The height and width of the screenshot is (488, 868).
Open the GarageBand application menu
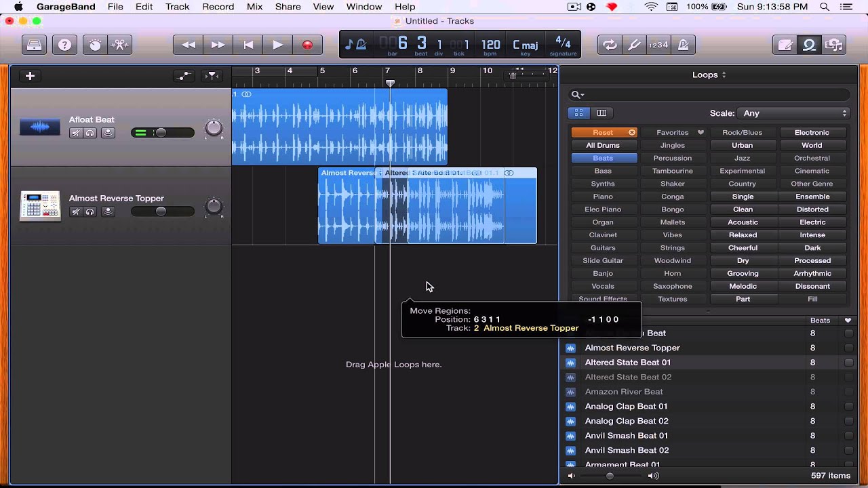click(x=65, y=7)
